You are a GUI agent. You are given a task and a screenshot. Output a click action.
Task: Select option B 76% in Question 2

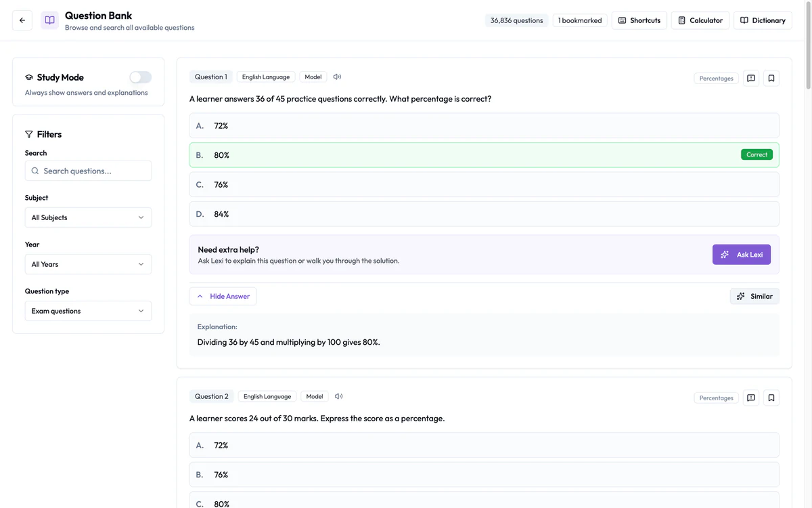[x=484, y=475]
